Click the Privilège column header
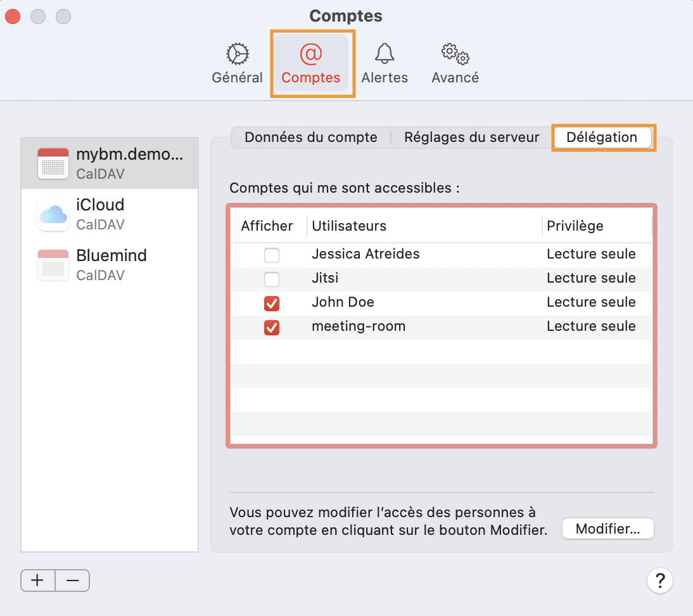The height and width of the screenshot is (616, 693). click(575, 226)
